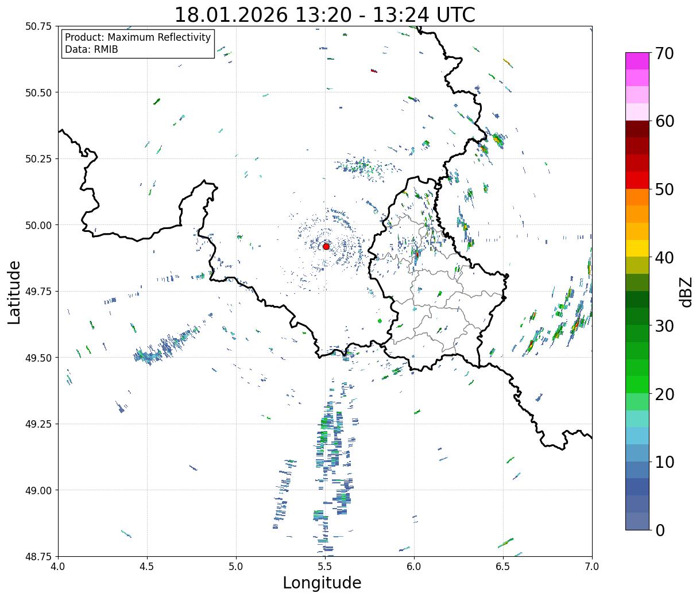Click the longitude tick label 4.0

(x=58, y=566)
